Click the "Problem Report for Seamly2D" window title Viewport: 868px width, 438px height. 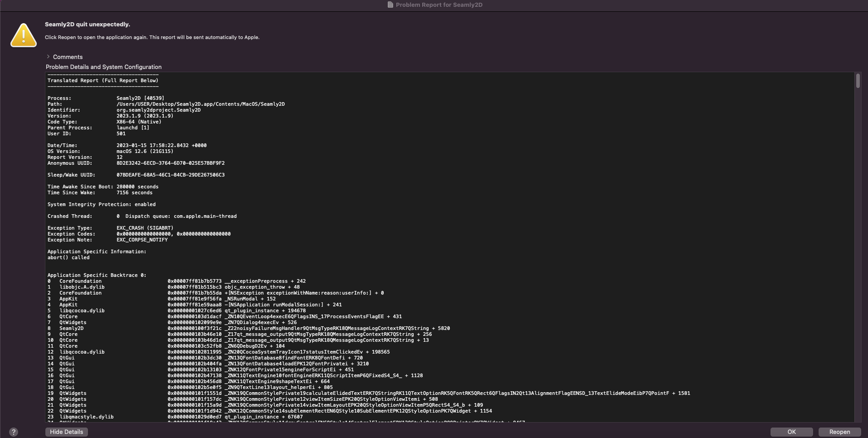[x=439, y=5]
